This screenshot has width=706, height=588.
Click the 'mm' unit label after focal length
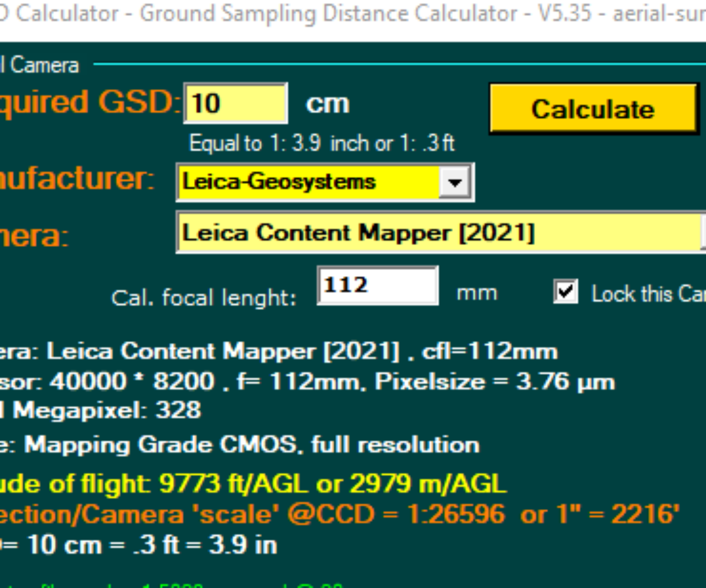477,293
